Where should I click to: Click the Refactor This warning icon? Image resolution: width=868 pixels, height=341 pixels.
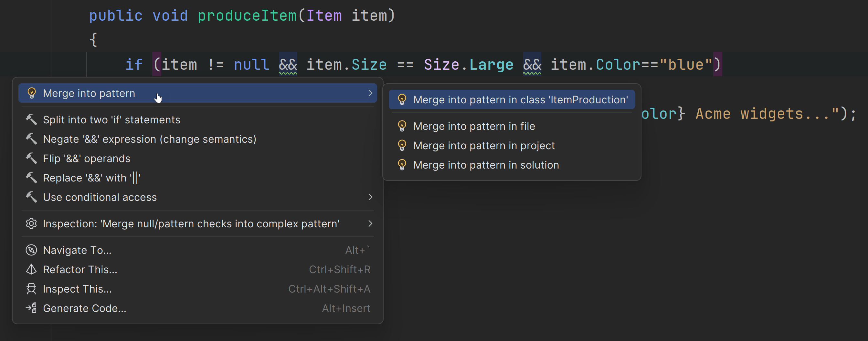31,269
